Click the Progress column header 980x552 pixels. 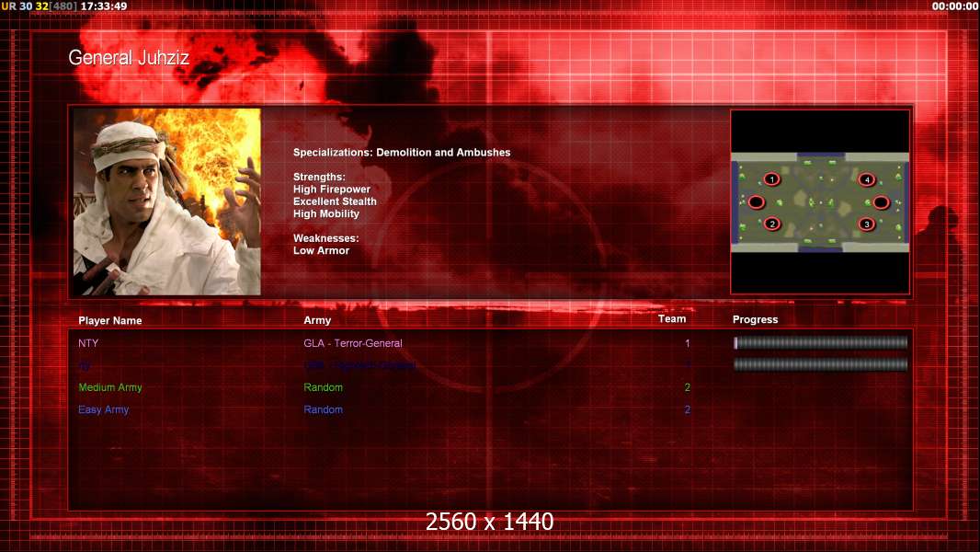[x=755, y=319]
